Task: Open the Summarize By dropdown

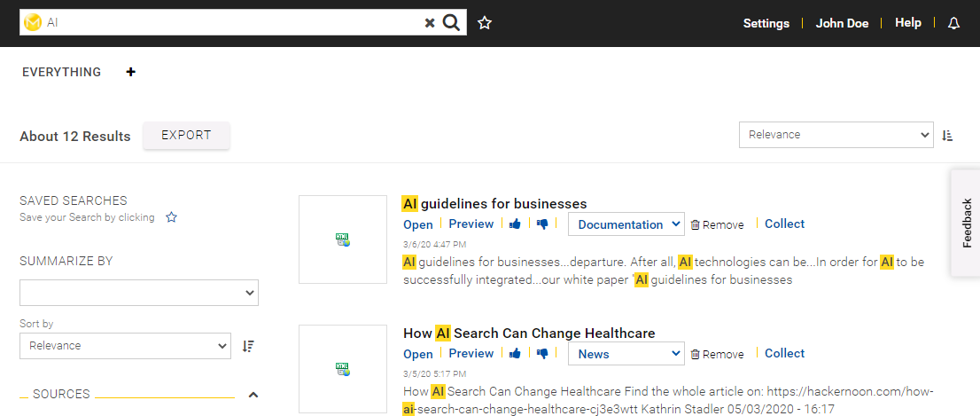Action: point(139,293)
